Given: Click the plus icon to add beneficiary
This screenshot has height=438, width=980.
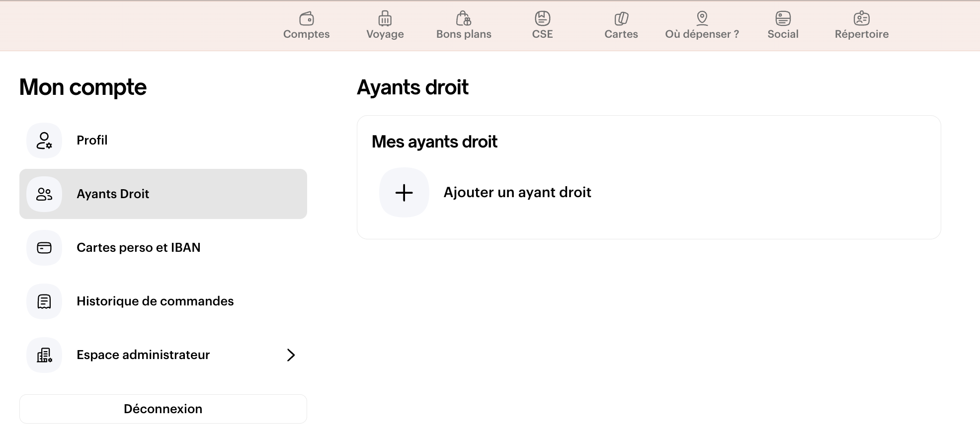Looking at the screenshot, I should coord(404,193).
